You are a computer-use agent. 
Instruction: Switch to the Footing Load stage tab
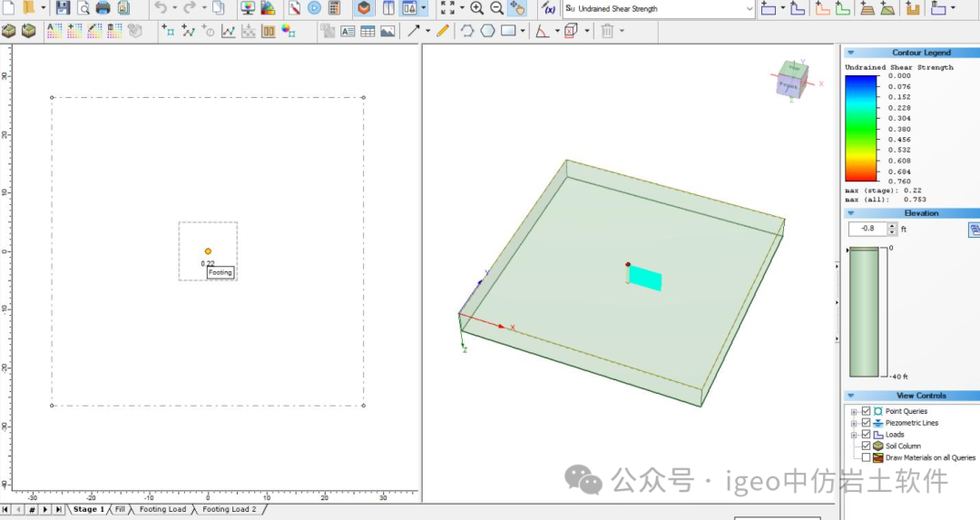coord(162,509)
